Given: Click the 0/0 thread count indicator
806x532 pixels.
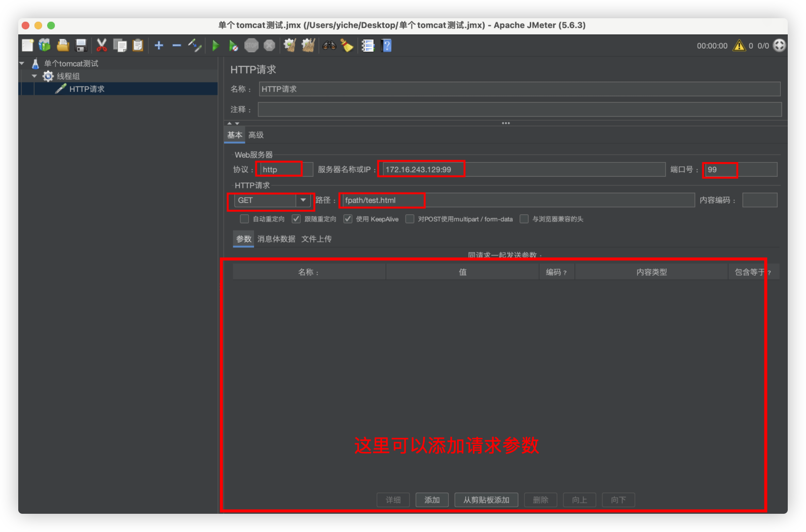Looking at the screenshot, I should click(x=763, y=46).
